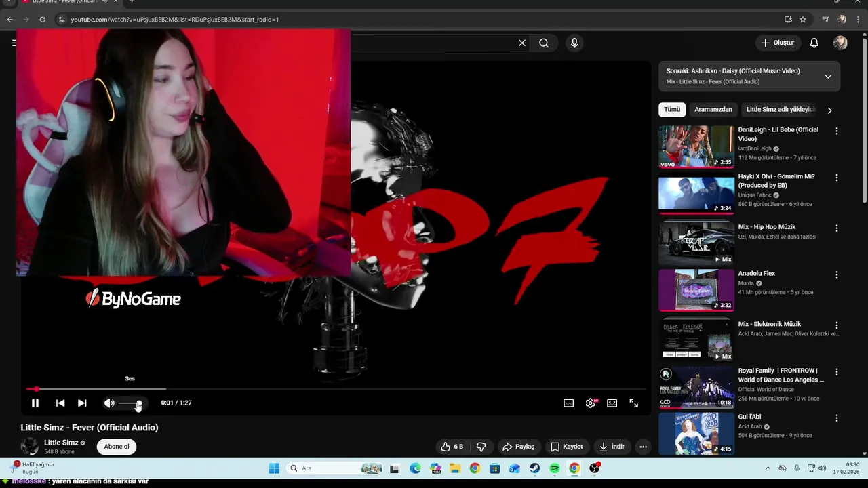The width and height of the screenshot is (868, 488).
Task: Open the install app icon in address bar
Action: (788, 20)
